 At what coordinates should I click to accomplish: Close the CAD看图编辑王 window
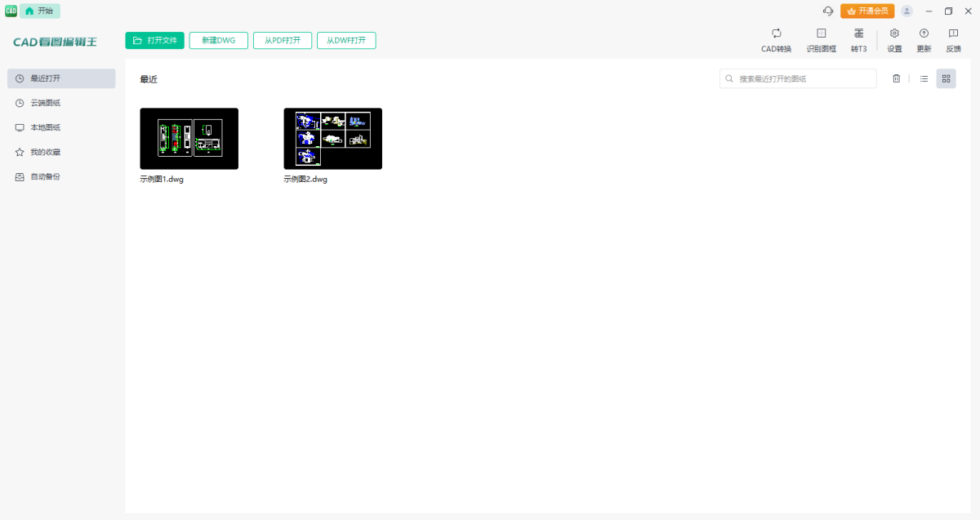pos(968,11)
